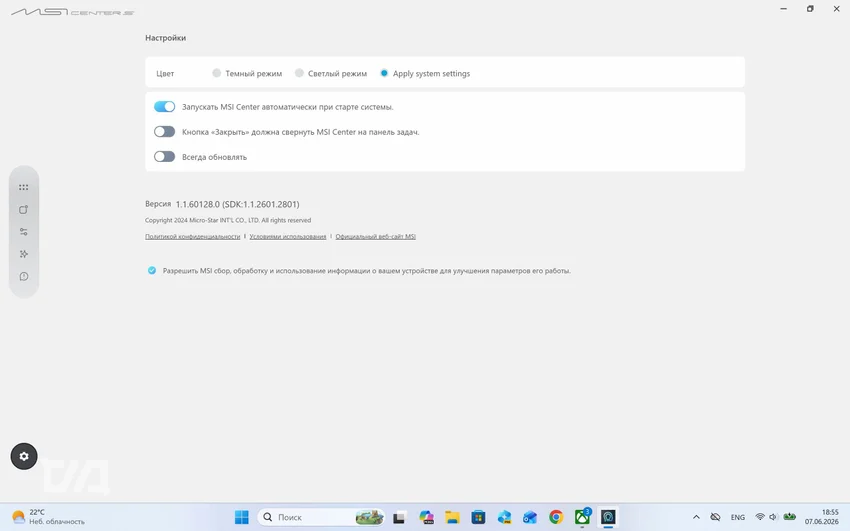Viewport: 850px width, 531px height.
Task: Click the battery tray icon
Action: (x=790, y=517)
